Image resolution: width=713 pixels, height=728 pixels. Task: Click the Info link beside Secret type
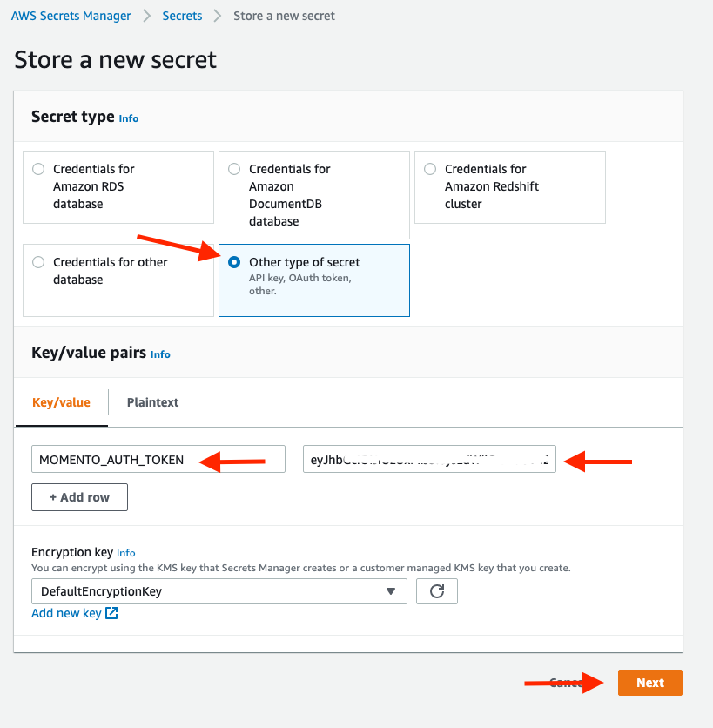coord(128,118)
